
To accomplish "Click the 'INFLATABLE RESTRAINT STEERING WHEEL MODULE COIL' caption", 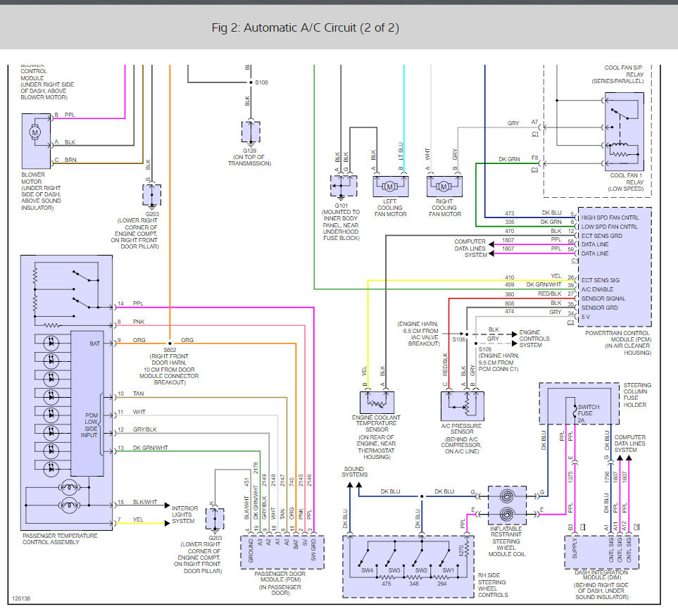I will click(x=506, y=541).
